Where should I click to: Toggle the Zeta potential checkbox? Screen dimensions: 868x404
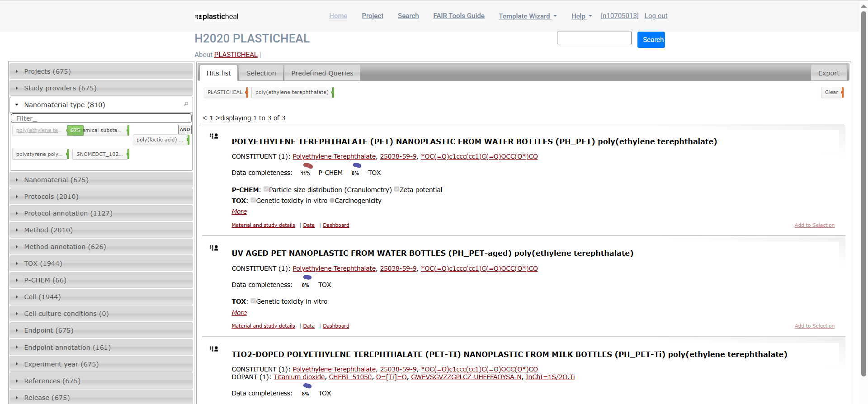[396, 189]
